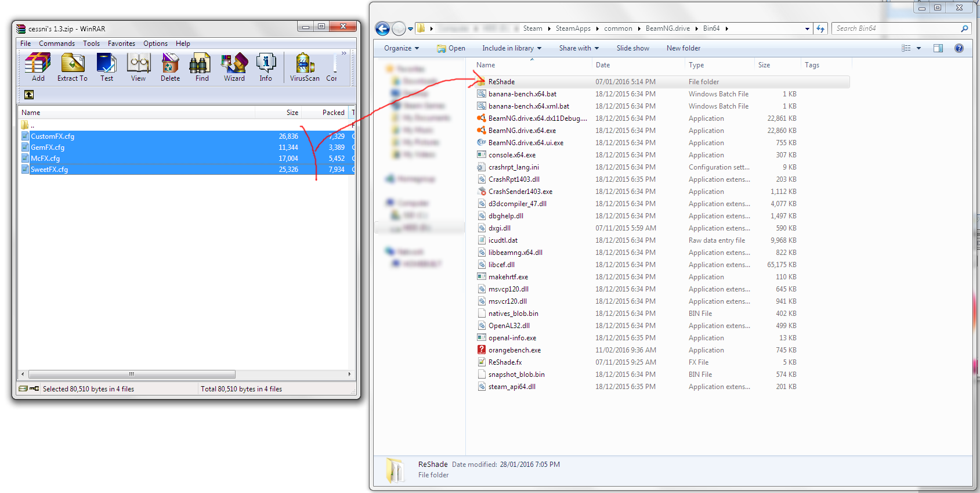Open the WinRAR Tools menu
980x493 pixels.
[91, 44]
